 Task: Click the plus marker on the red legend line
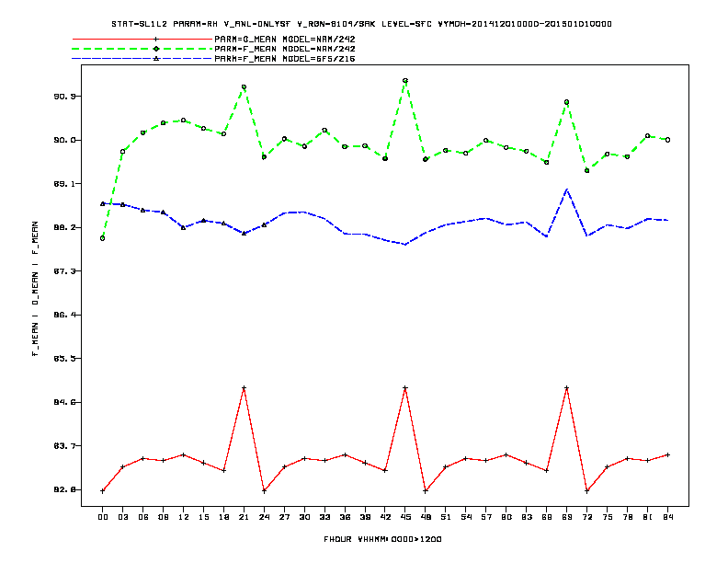click(x=156, y=39)
